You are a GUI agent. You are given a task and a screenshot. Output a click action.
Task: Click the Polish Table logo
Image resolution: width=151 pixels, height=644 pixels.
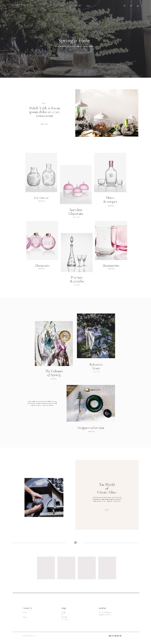[x=19, y=5]
